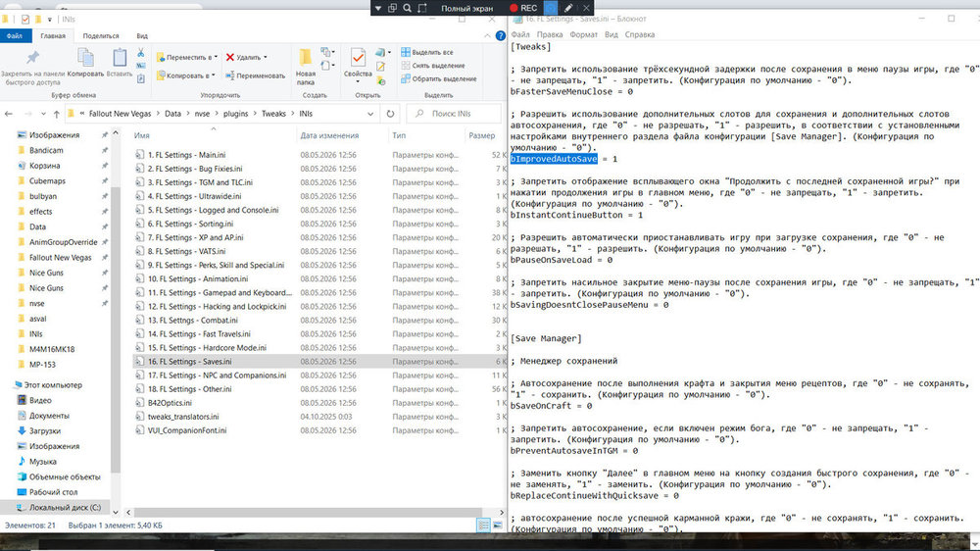Sort files by Дата изменения column header
This screenshot has width=980, height=551.
pos(329,135)
